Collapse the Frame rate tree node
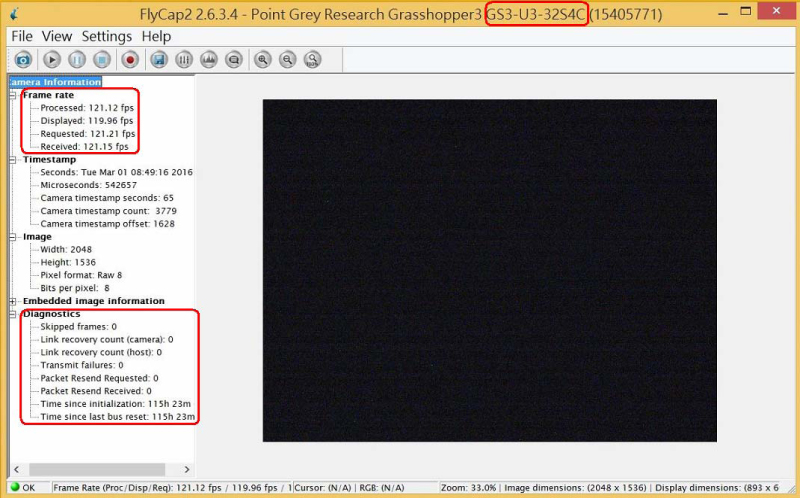This screenshot has width=800, height=498. 13,96
